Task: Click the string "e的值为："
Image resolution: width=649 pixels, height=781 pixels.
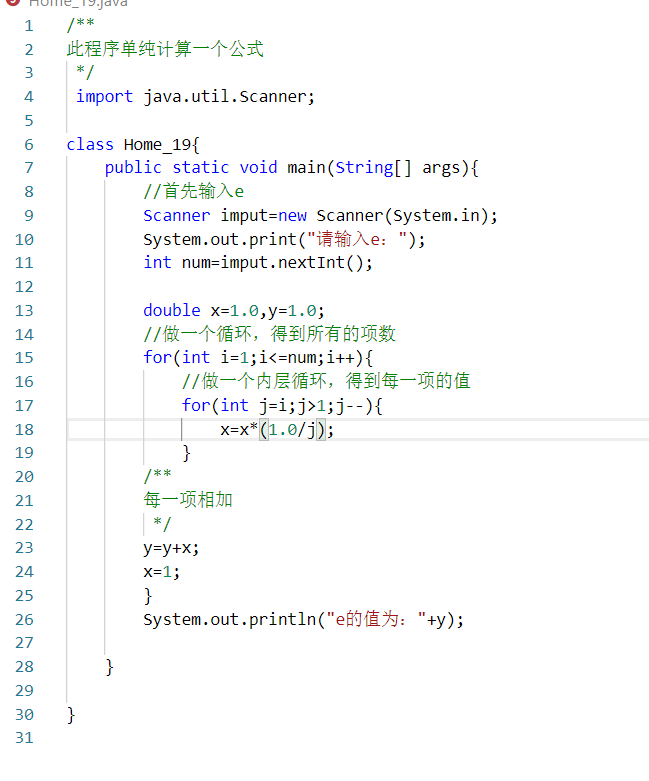Action: [377, 620]
